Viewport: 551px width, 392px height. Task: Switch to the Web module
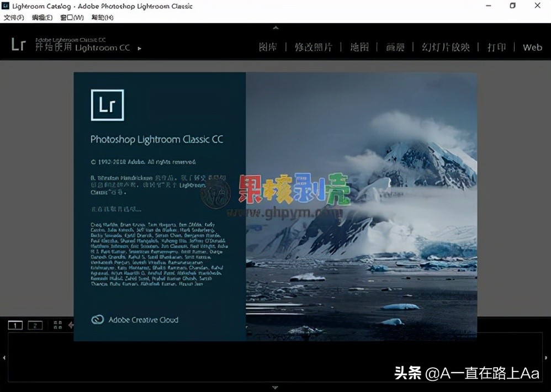532,47
